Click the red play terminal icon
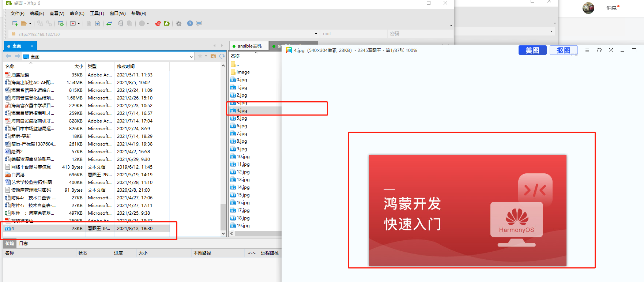This screenshot has width=644, height=282. (73, 23)
